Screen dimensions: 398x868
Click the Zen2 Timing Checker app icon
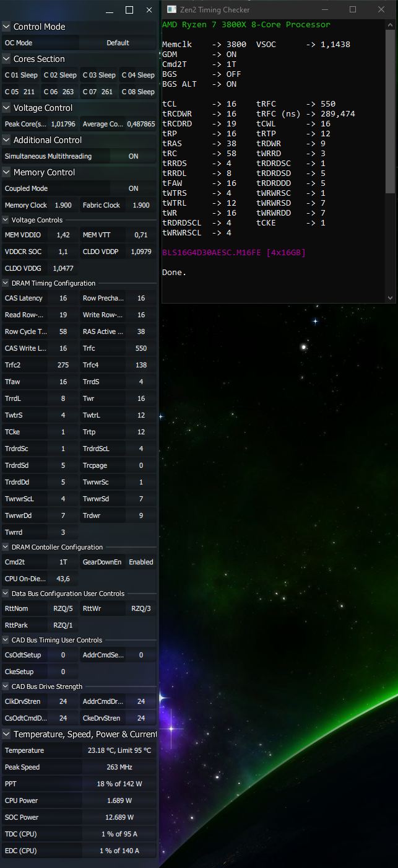[171, 9]
